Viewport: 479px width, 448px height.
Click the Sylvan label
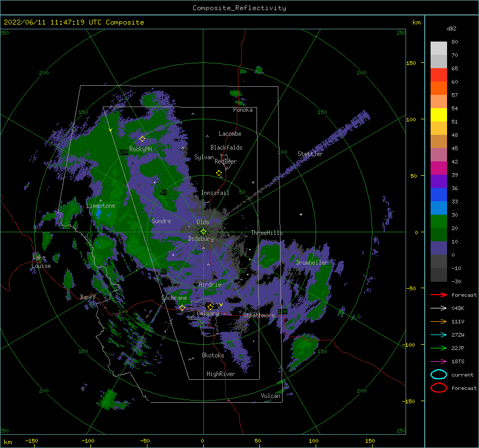pos(204,157)
